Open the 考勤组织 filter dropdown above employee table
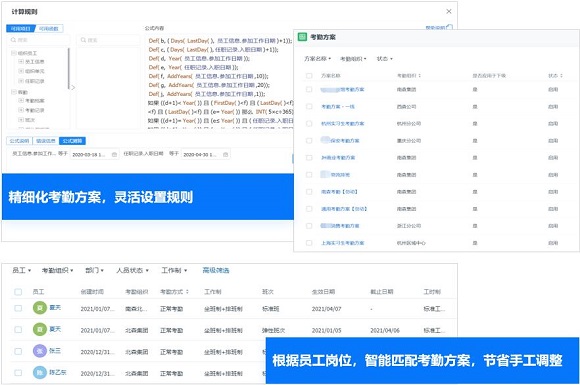 pyautogui.click(x=57, y=270)
